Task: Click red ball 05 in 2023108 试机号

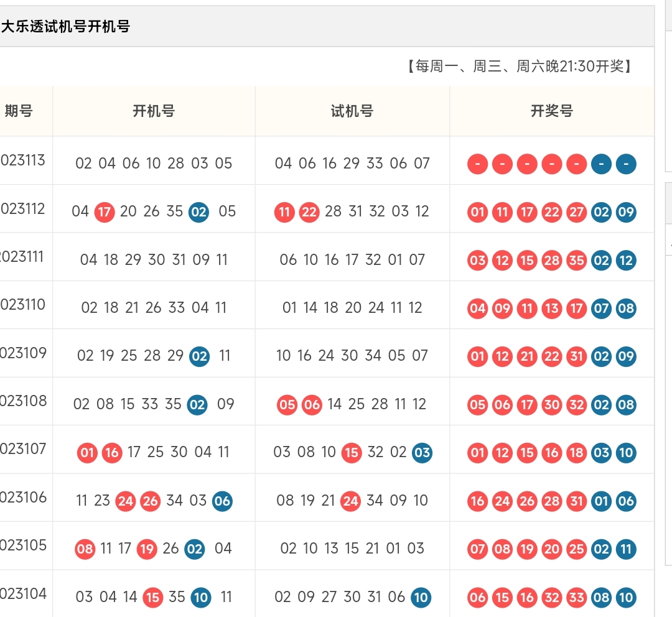Action: pos(286,404)
